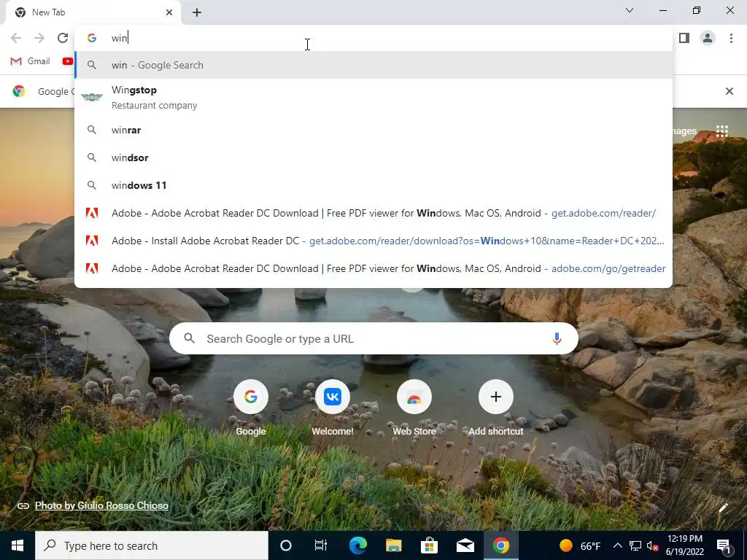
Task: Open the Gmail bookmark
Action: pyautogui.click(x=31, y=61)
